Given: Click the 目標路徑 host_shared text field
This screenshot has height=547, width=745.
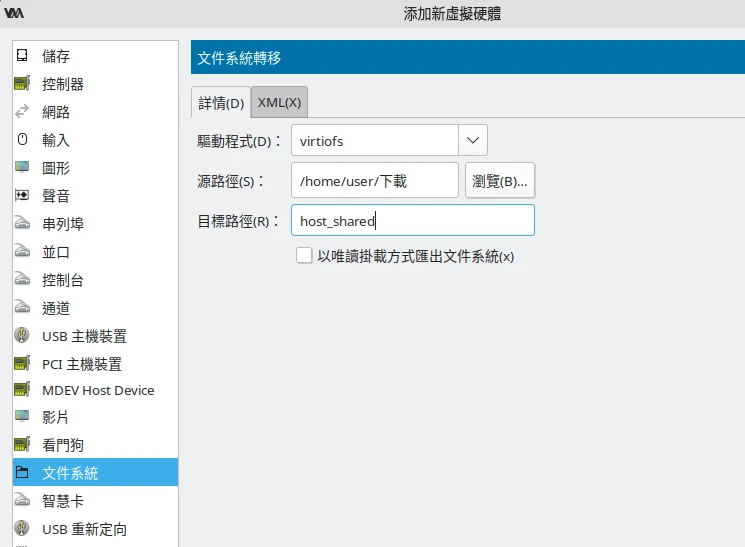Looking at the screenshot, I should click(x=412, y=221).
